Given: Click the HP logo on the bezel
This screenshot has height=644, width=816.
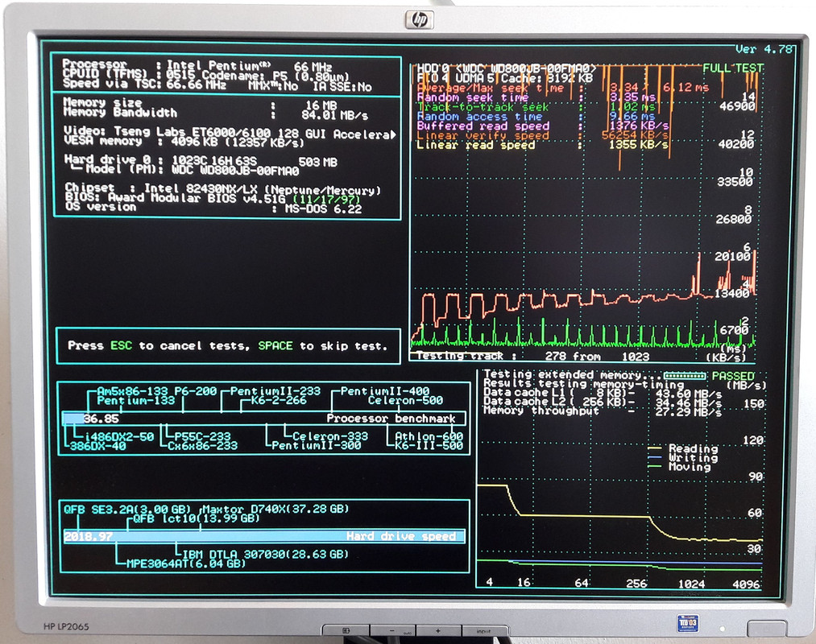Looking at the screenshot, I should [420, 20].
